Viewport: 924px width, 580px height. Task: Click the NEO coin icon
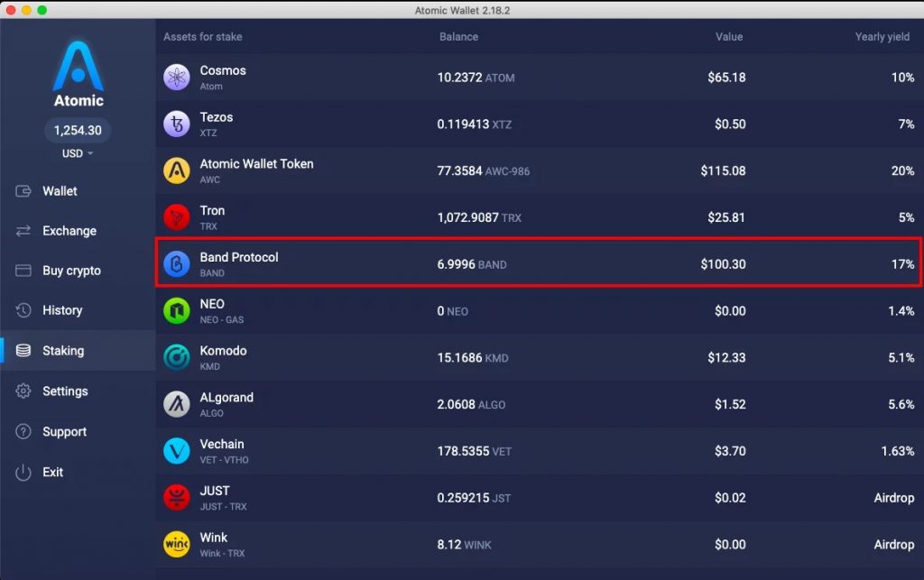tap(176, 310)
